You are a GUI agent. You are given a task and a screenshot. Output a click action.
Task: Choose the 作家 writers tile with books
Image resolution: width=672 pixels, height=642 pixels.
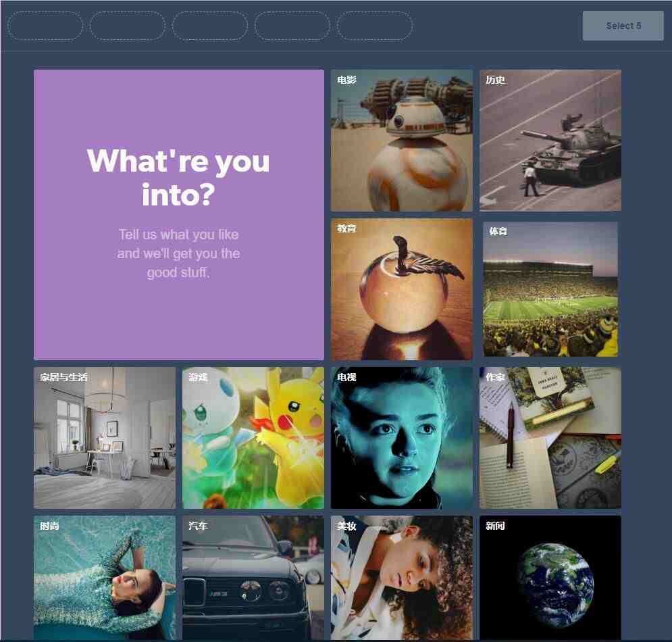coord(550,437)
